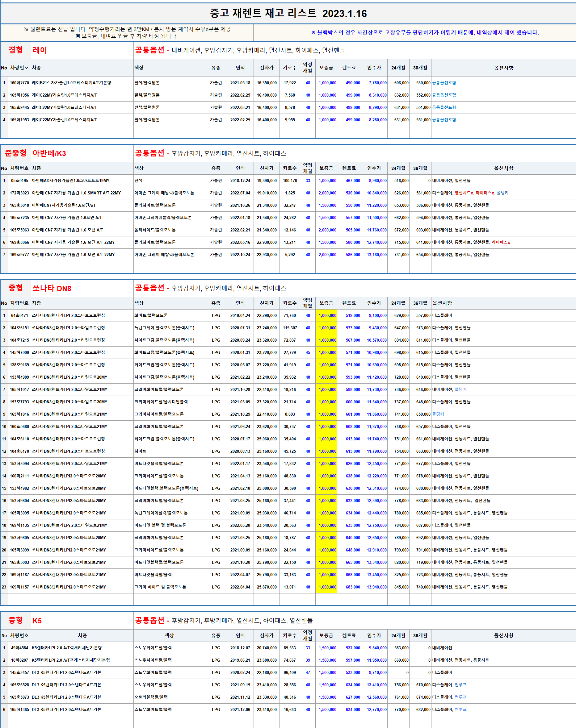This screenshot has width=576, height=728.
Task: Click the 월렌트료는 선납 notice cell
Action: pos(127,33)
